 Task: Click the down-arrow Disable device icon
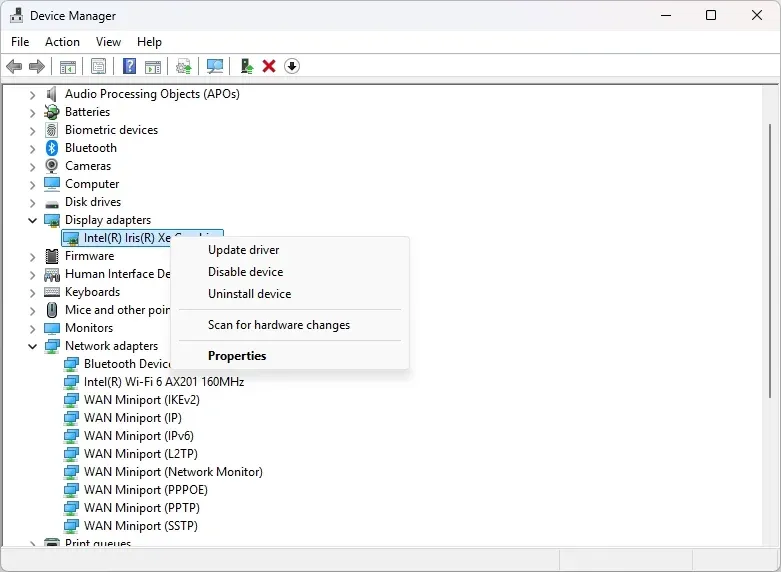[x=292, y=66]
